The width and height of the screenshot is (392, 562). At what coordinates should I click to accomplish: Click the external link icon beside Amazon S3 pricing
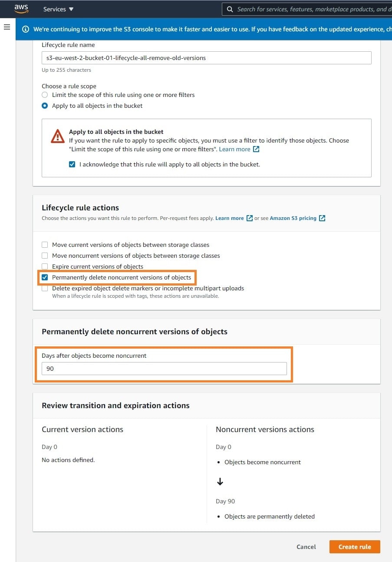tap(322, 218)
